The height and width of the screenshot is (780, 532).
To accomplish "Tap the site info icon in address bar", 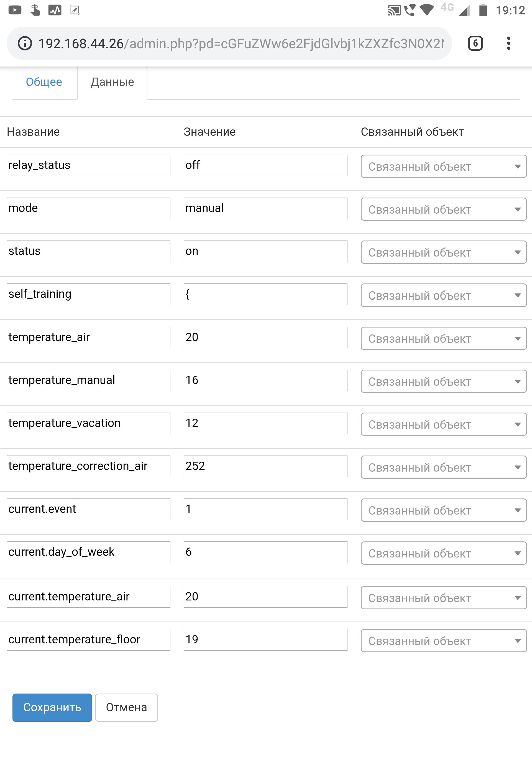I will pyautogui.click(x=25, y=44).
